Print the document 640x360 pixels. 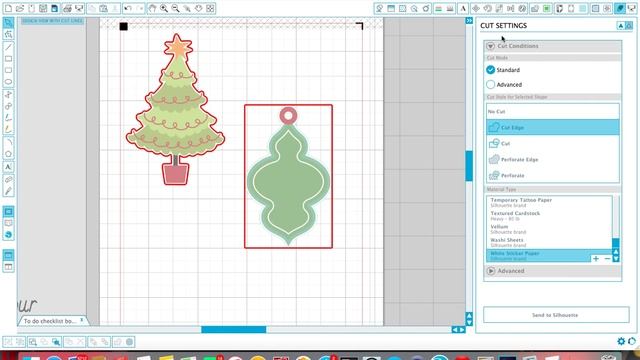(67, 8)
